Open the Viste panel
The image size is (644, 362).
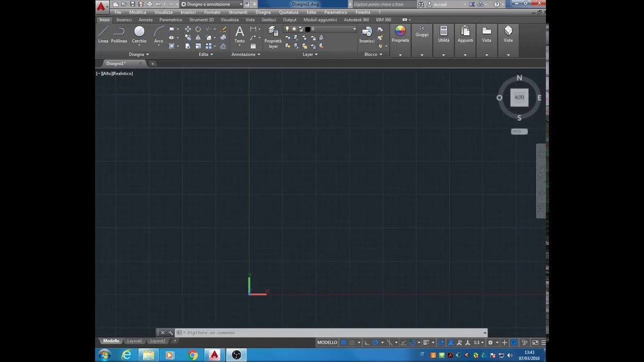point(508,34)
